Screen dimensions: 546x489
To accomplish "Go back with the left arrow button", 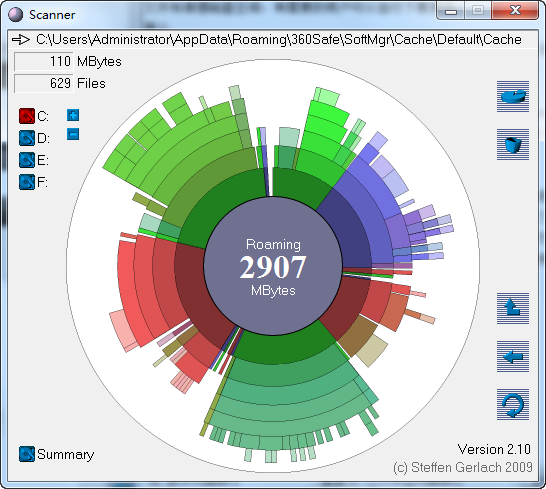I will click(513, 356).
